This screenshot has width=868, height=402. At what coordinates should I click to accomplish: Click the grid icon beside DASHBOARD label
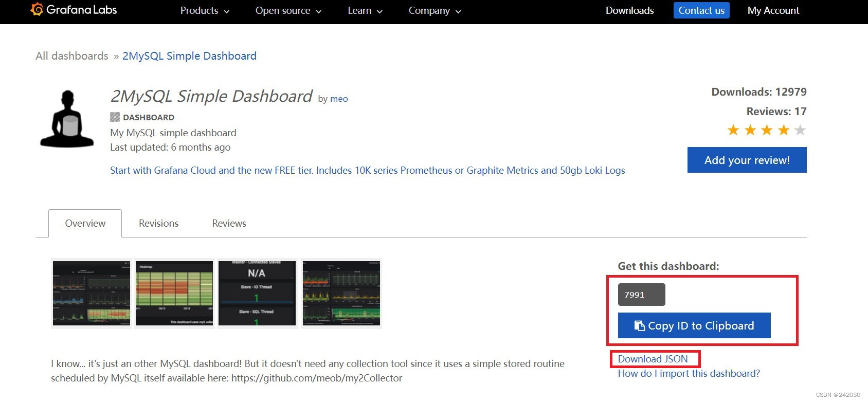click(x=115, y=117)
